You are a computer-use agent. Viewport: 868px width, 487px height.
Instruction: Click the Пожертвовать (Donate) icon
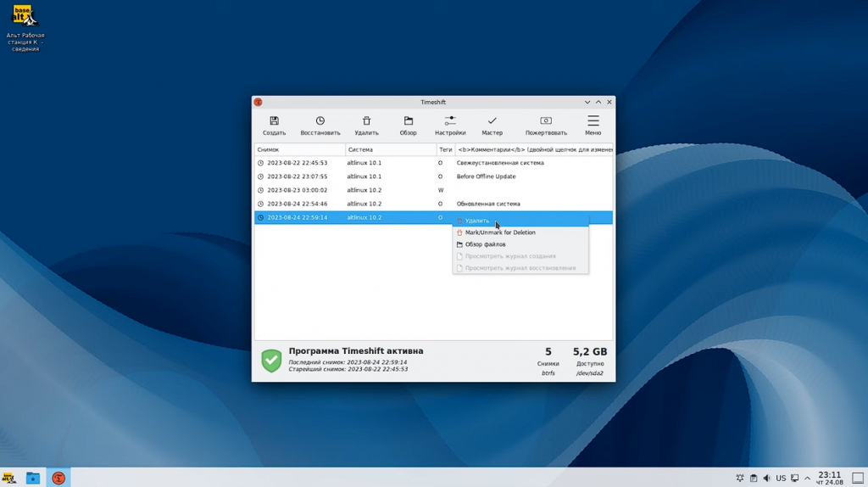click(x=546, y=120)
